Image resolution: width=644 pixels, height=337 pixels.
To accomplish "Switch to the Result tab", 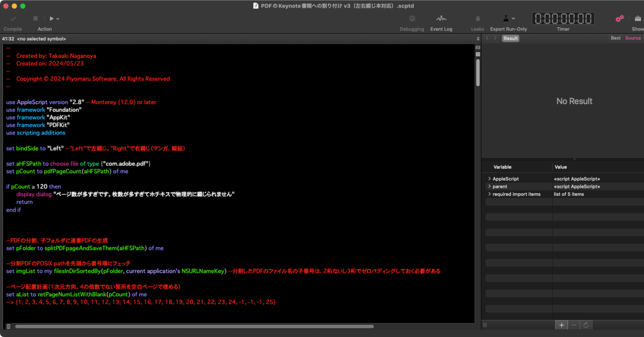I will click(510, 38).
